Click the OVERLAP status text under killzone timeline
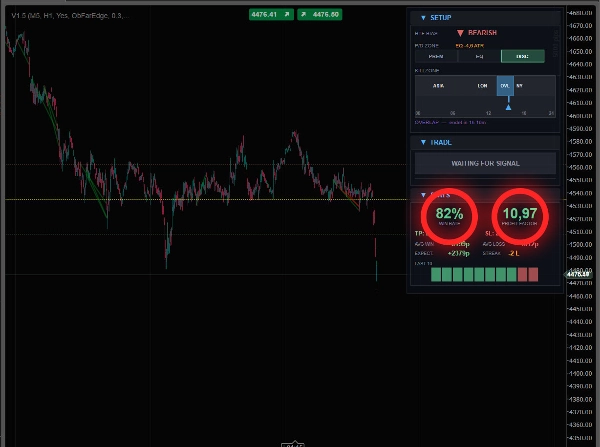 tap(450, 122)
